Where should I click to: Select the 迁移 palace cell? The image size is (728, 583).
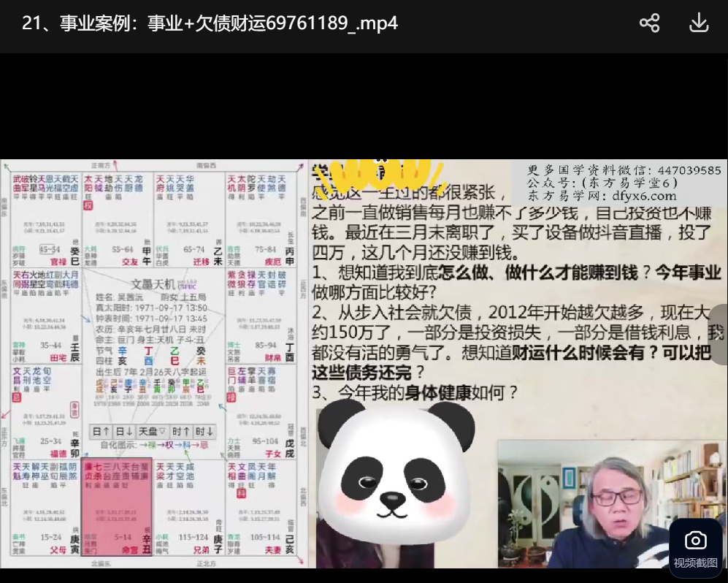pyautogui.click(x=190, y=218)
